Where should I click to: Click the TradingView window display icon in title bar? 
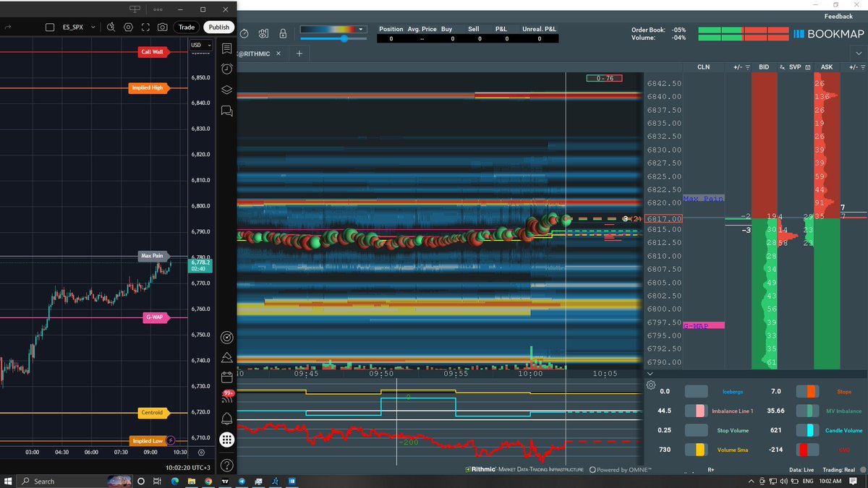point(135,9)
